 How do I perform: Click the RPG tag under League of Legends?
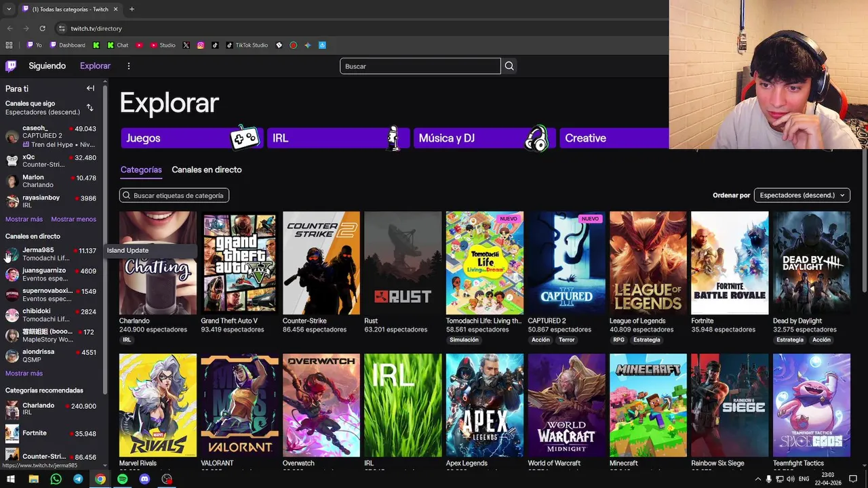click(x=619, y=340)
